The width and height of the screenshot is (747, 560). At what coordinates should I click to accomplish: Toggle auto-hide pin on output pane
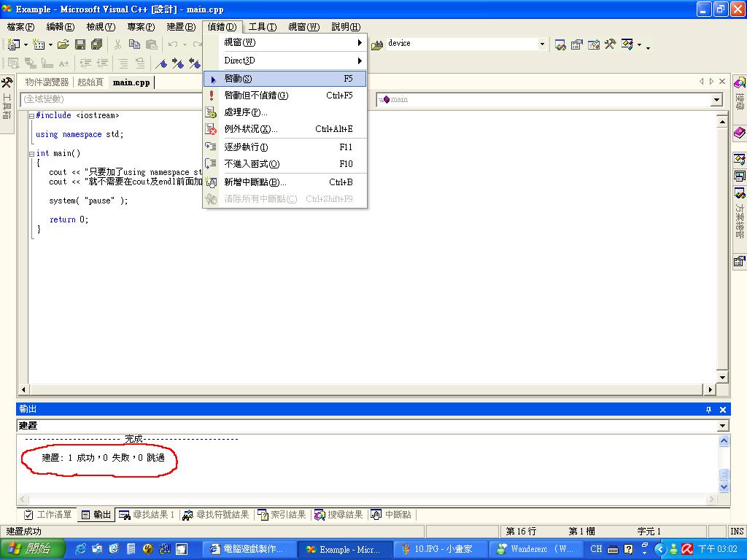click(x=708, y=410)
